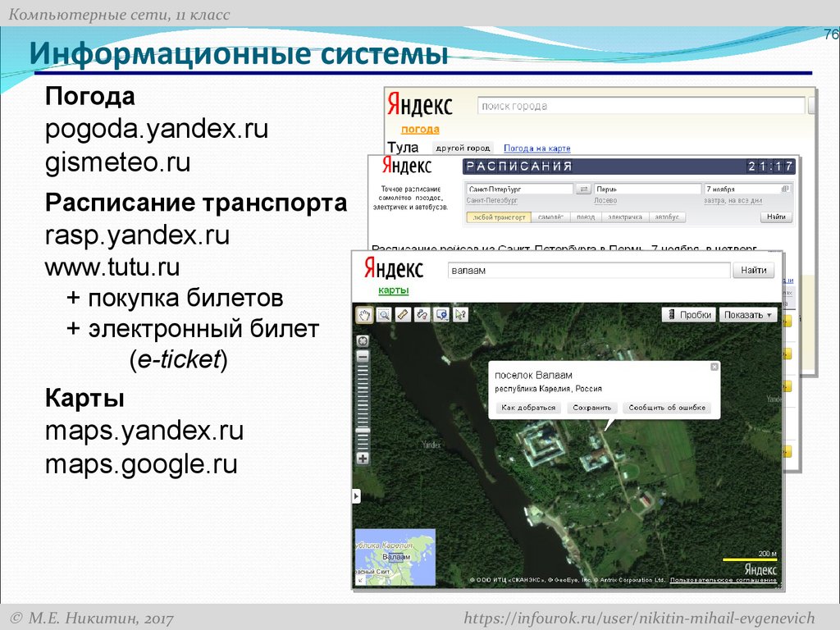Click the Яндекс logo in the weather window
Screen dimensions: 840x630
420,105
